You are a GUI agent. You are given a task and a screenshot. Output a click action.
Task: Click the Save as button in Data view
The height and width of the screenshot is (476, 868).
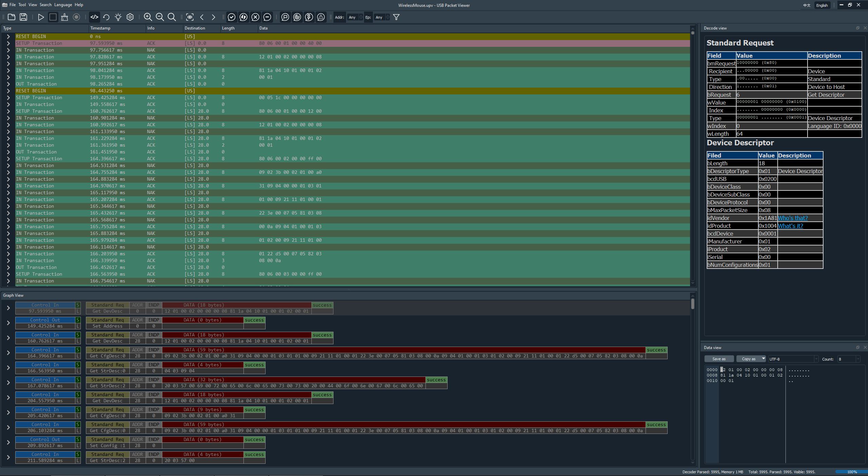(719, 359)
